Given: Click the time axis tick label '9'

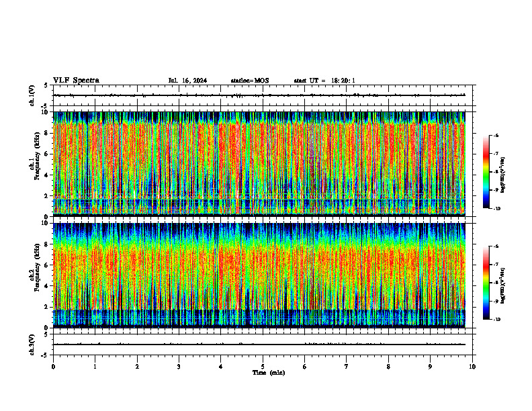Looking at the screenshot, I should point(430,367).
